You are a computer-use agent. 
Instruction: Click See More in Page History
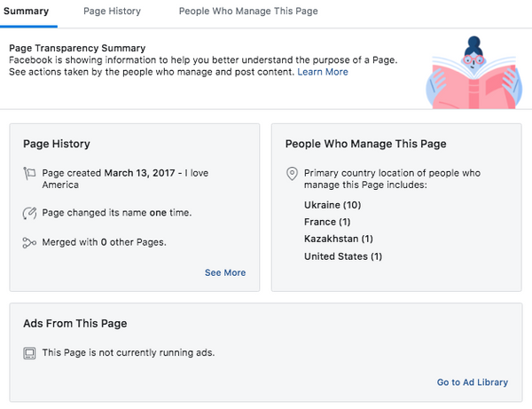[225, 272]
